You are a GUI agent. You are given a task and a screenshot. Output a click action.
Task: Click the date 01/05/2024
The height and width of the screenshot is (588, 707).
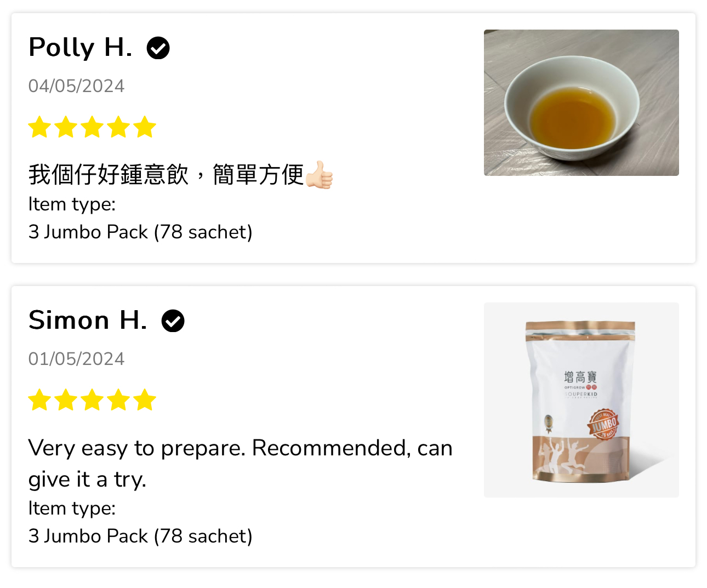(77, 359)
